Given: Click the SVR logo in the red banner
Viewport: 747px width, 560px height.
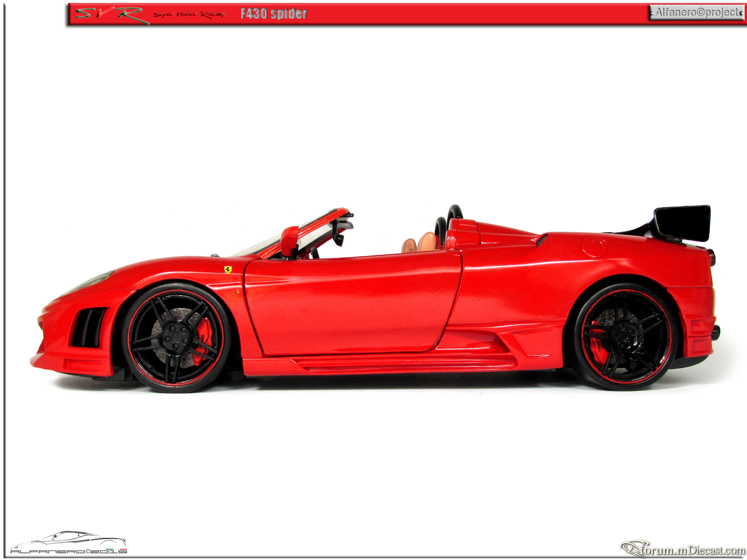Looking at the screenshot, I should [x=111, y=15].
